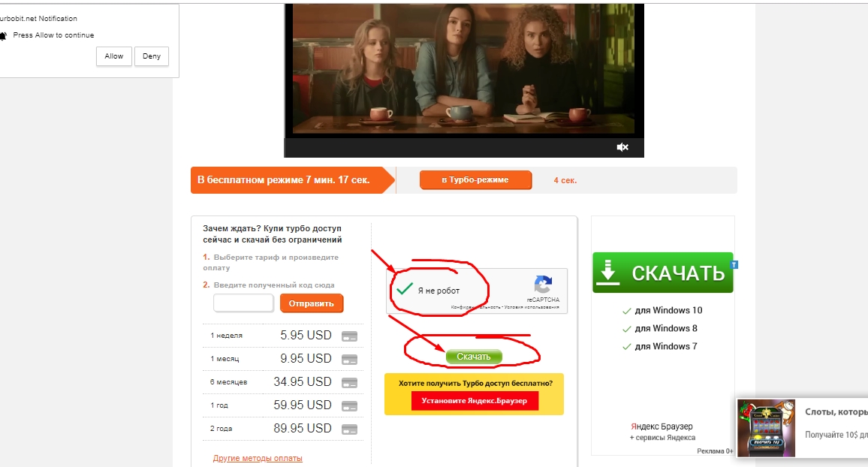Click the в Турбо-режиме button

[475, 180]
